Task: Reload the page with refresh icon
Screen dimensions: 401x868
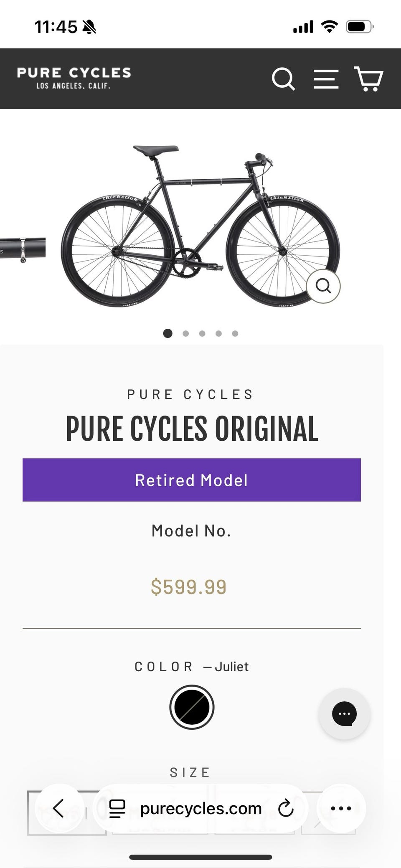Action: point(286,808)
